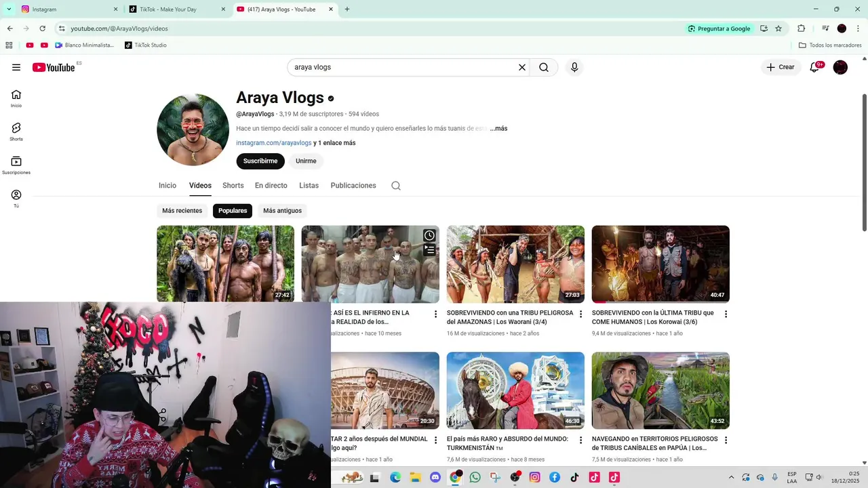Open TikTok Studio bookmark
The width and height of the screenshot is (868, 488).
pos(145,45)
